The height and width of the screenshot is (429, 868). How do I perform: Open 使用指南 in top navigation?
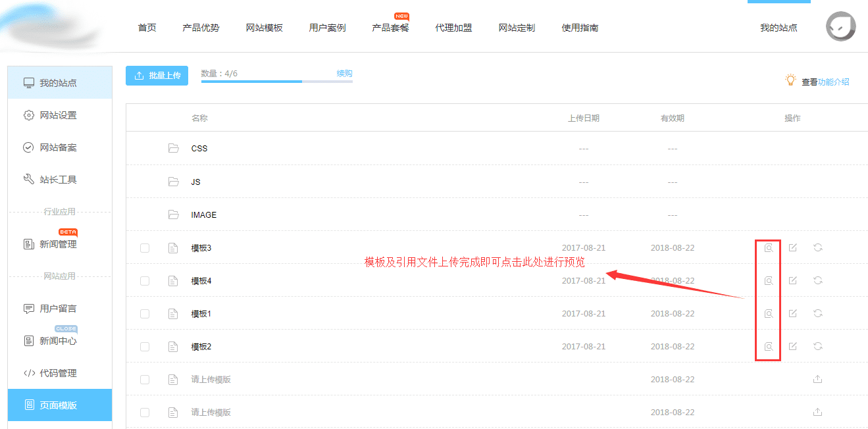[580, 28]
